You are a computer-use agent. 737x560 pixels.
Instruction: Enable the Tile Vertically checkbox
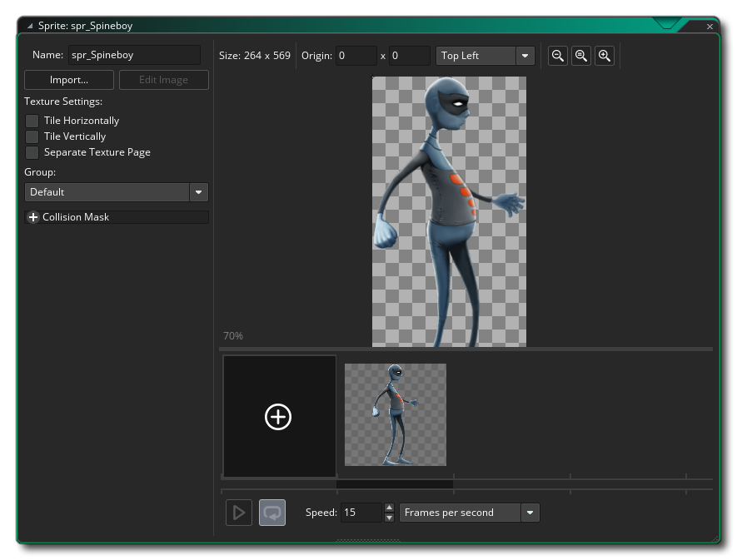pyautogui.click(x=32, y=136)
